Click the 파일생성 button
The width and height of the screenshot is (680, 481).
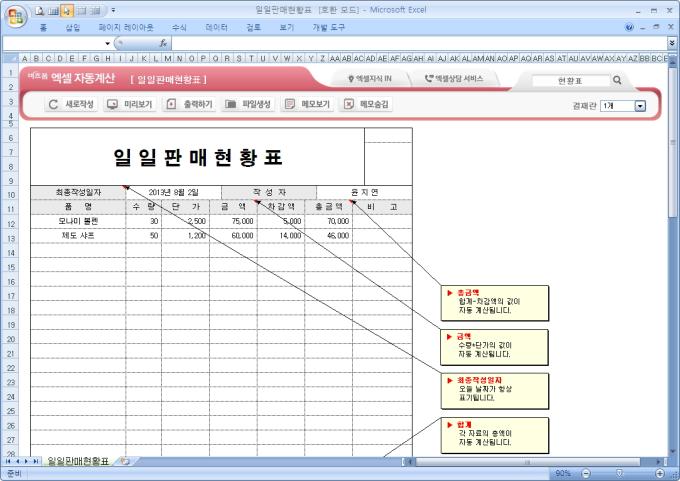coord(248,104)
